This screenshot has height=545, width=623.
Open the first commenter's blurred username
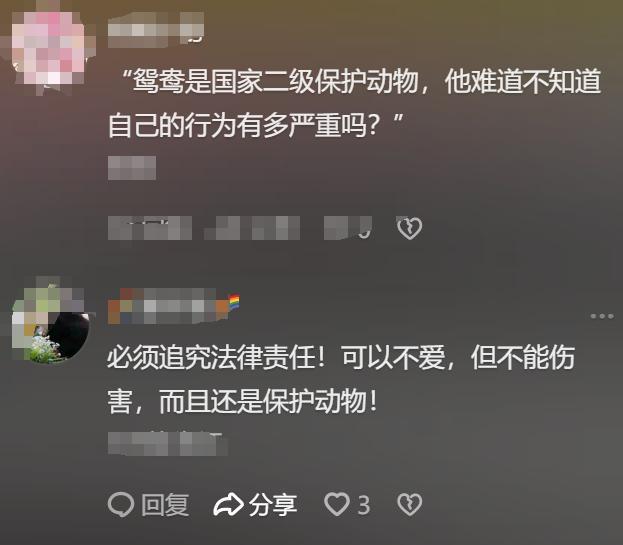tap(156, 29)
